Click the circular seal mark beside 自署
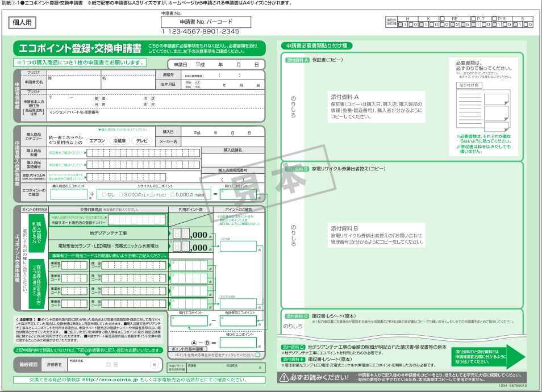Screen dimensions: 542x392 tap(153, 364)
